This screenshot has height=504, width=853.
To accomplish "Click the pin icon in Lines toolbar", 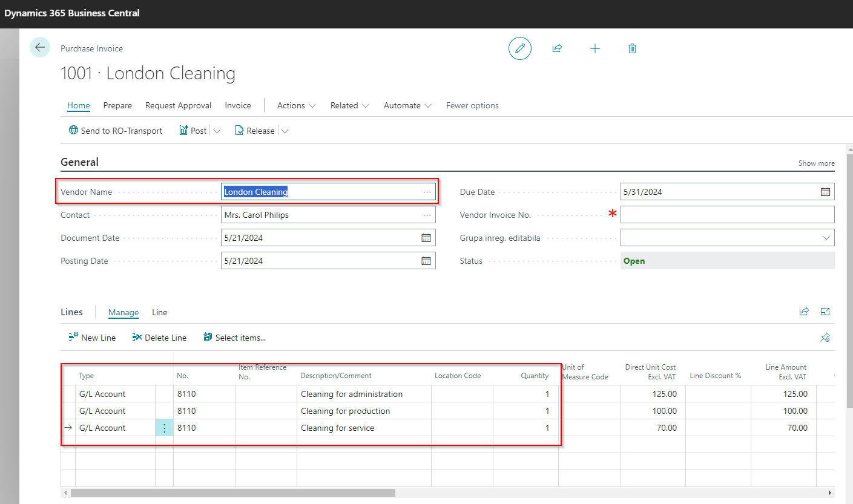I will [x=825, y=338].
